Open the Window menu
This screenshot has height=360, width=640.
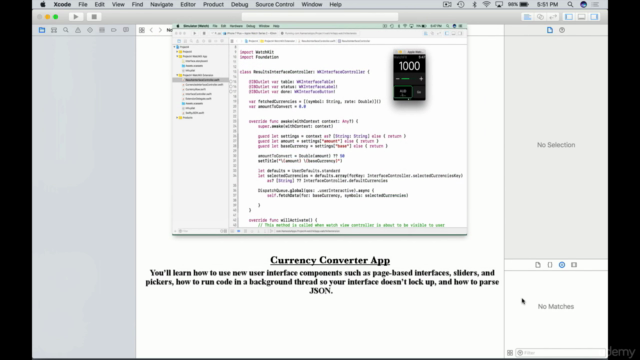tap(312, 4)
